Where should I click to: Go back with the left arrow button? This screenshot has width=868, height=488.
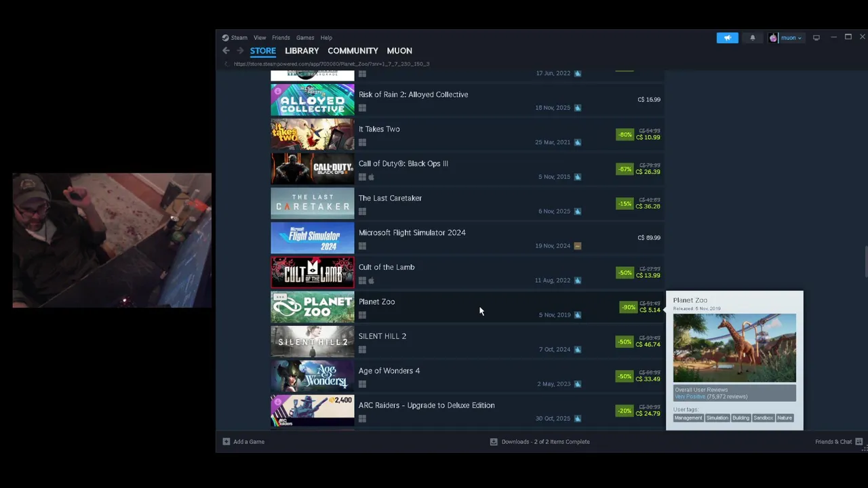coord(226,51)
